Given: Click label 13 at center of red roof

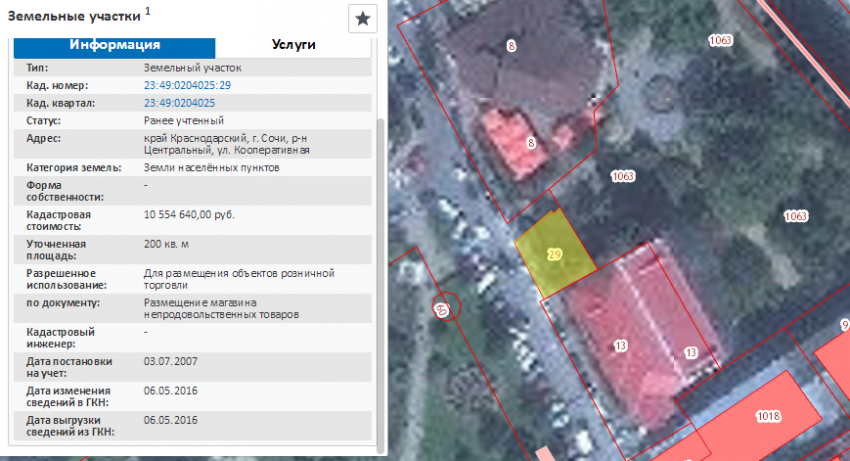Looking at the screenshot, I should 621,346.
